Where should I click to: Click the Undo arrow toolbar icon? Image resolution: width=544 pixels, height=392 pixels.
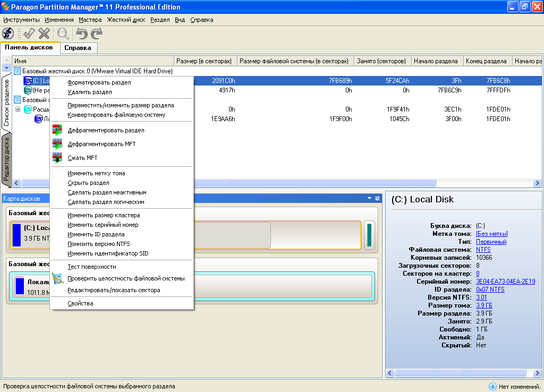(81, 33)
